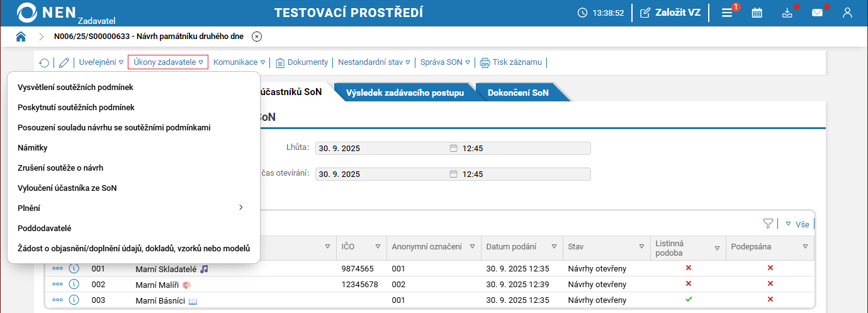Switch to Dokončení SoN tab

[x=518, y=93]
